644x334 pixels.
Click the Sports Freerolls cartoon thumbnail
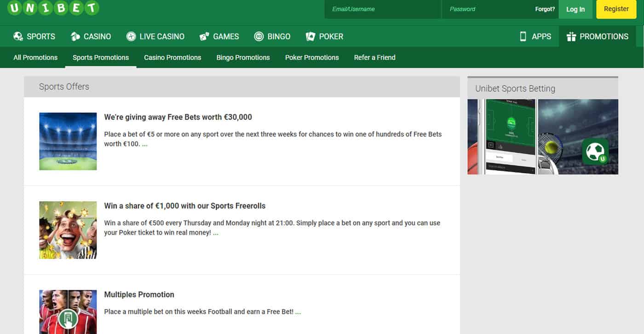[68, 230]
